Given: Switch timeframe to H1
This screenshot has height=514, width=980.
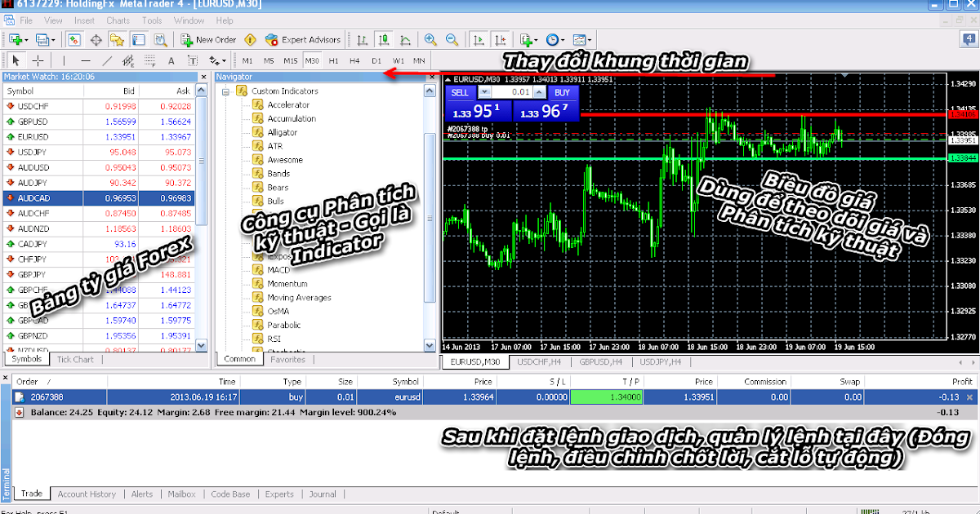Looking at the screenshot, I should 334,60.
